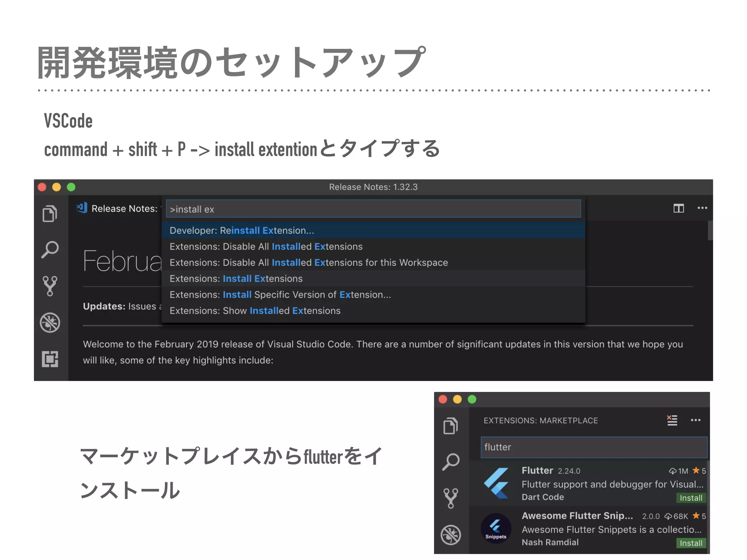Screen dimensions: 747x560
Task: Click the green maximize button of Marketplace window
Action: coord(472,399)
